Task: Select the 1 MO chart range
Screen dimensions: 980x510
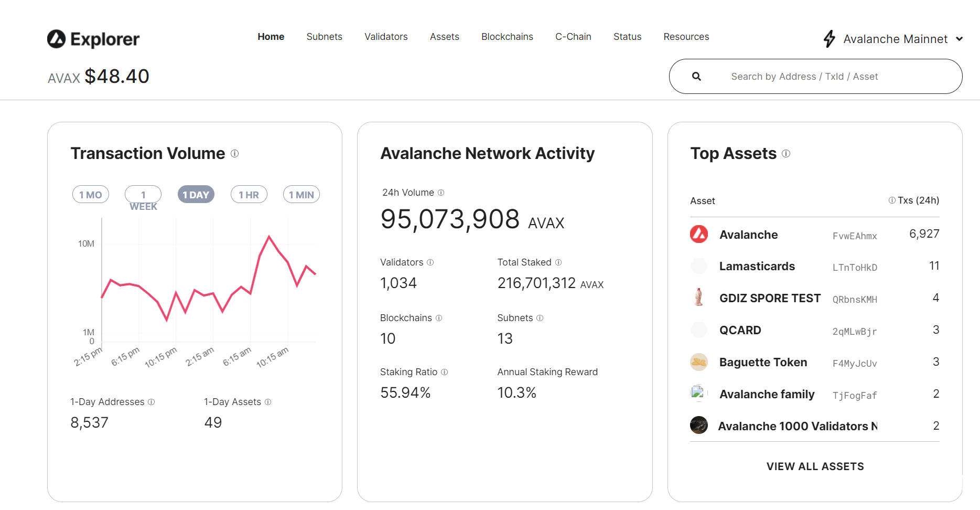Action: click(91, 195)
